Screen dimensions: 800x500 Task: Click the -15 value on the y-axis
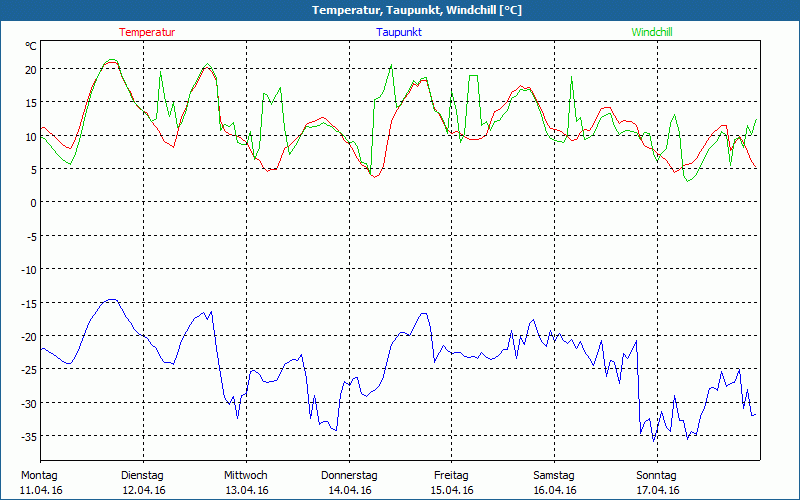pyautogui.click(x=29, y=304)
